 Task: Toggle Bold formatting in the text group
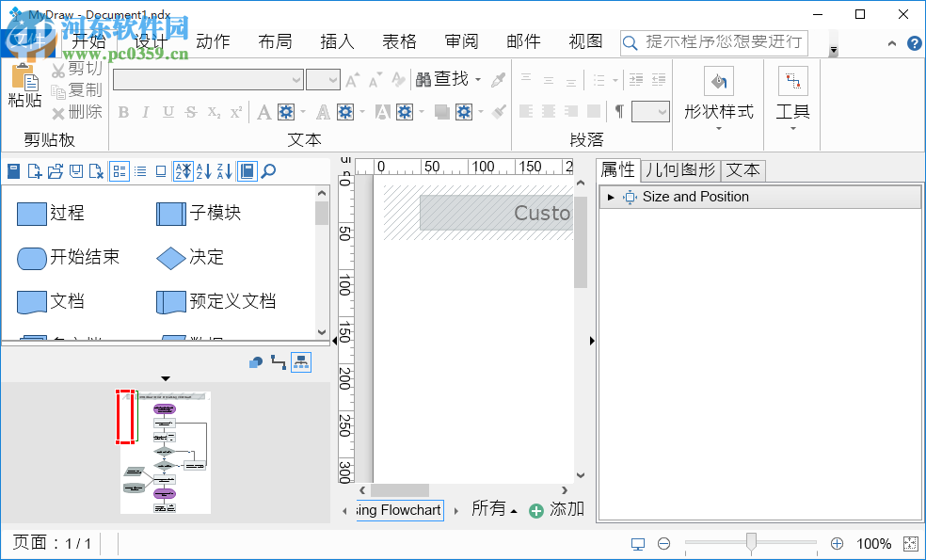(123, 111)
